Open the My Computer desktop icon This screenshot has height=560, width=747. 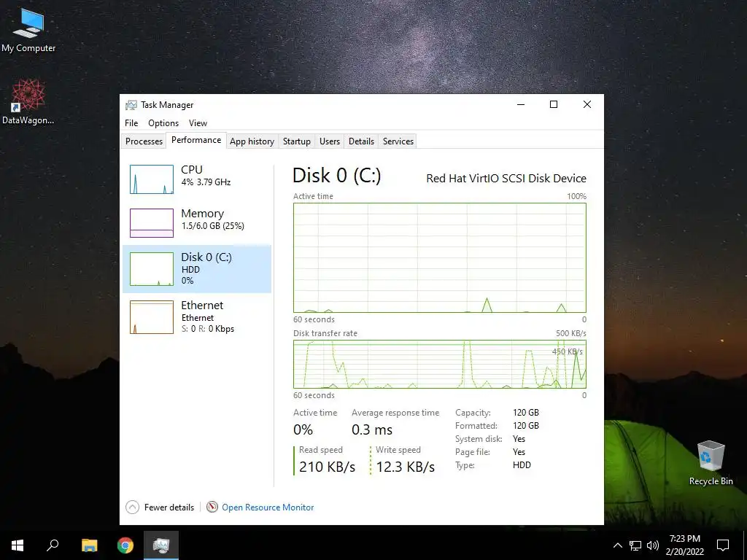[28, 29]
